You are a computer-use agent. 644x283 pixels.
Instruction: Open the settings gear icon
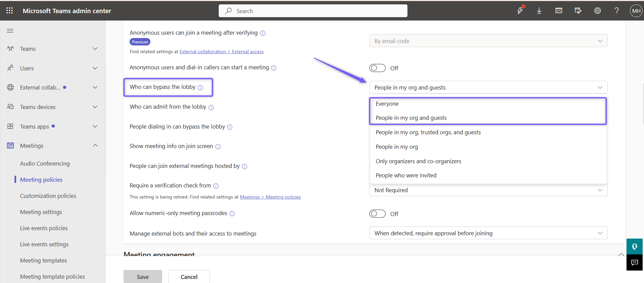coord(598,11)
